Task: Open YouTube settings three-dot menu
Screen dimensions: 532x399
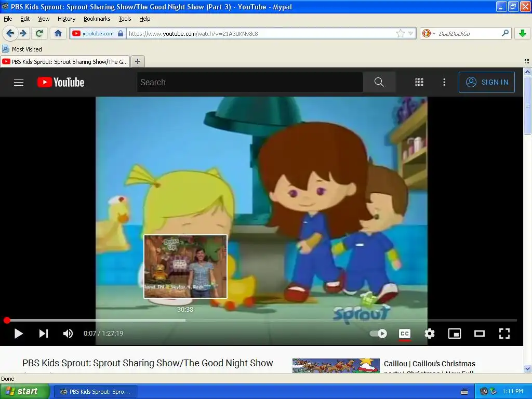Action: [444, 82]
